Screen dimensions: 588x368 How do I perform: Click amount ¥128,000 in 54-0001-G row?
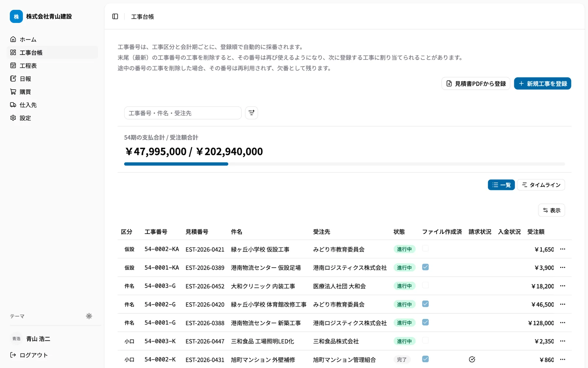541,323
